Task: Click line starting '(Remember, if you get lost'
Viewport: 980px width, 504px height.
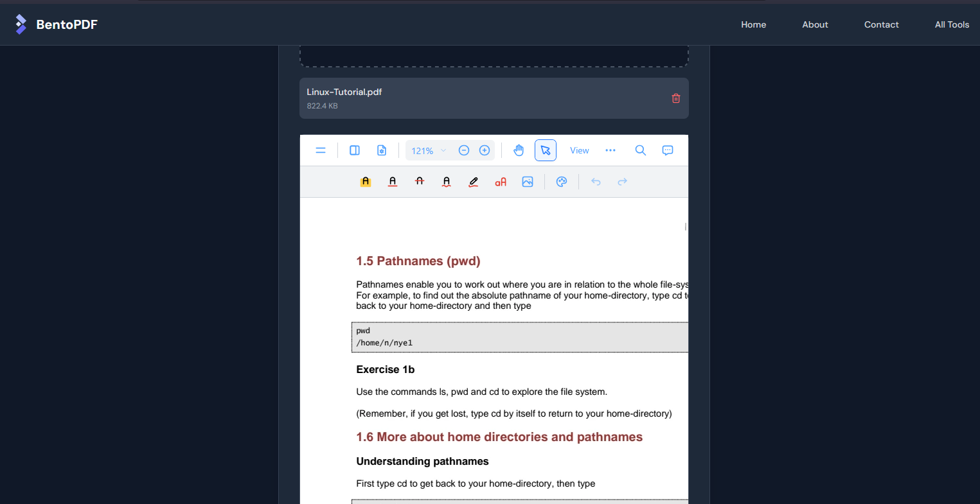Action: click(514, 413)
